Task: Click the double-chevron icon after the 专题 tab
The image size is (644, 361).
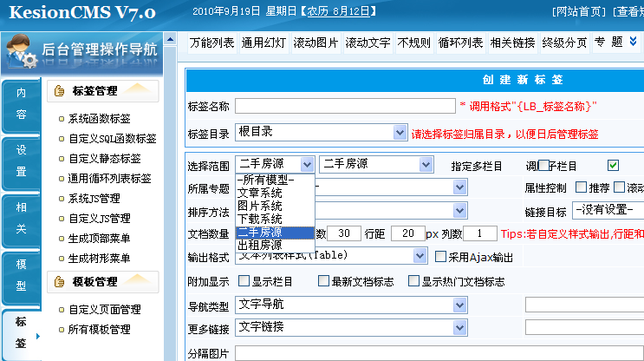Action: (x=634, y=42)
